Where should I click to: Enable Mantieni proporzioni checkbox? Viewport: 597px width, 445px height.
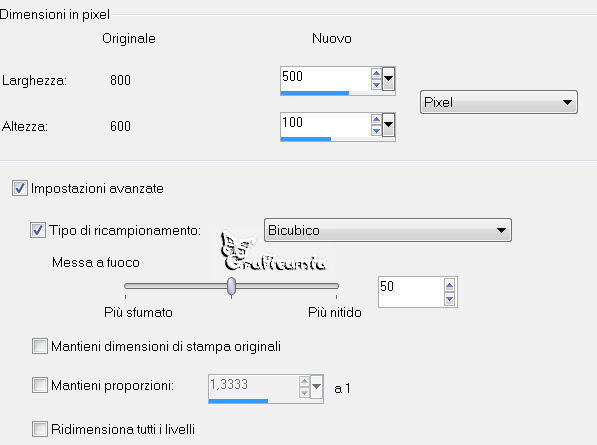click(40, 385)
